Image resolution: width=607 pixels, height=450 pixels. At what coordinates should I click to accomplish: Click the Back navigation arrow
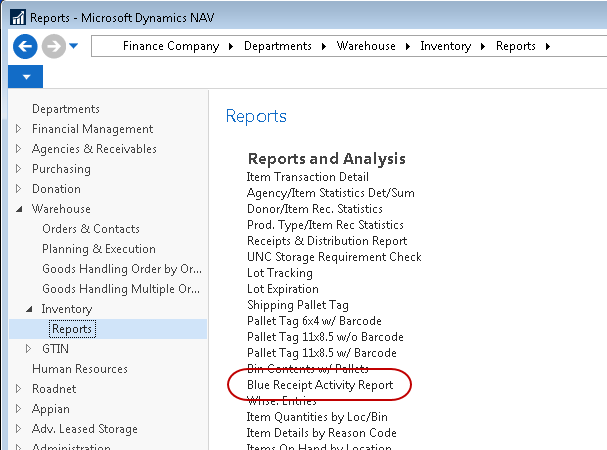click(x=25, y=46)
